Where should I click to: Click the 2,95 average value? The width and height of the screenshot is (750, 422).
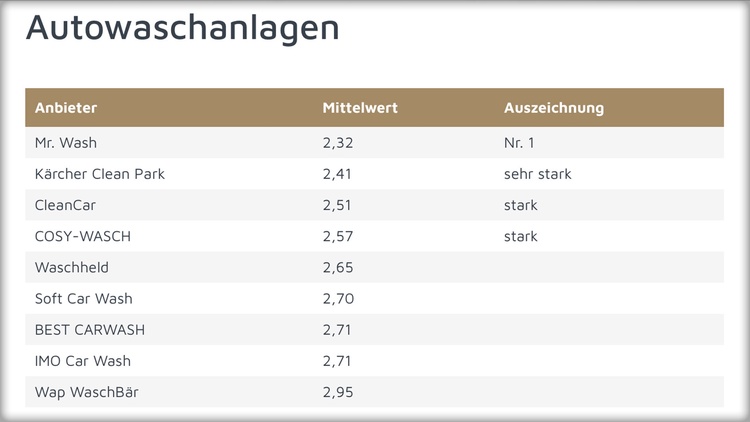338,392
